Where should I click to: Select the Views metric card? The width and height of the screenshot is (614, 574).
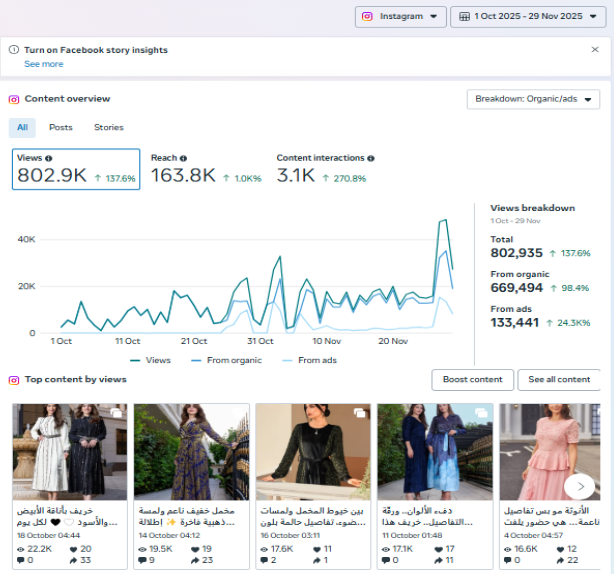pyautogui.click(x=76, y=169)
